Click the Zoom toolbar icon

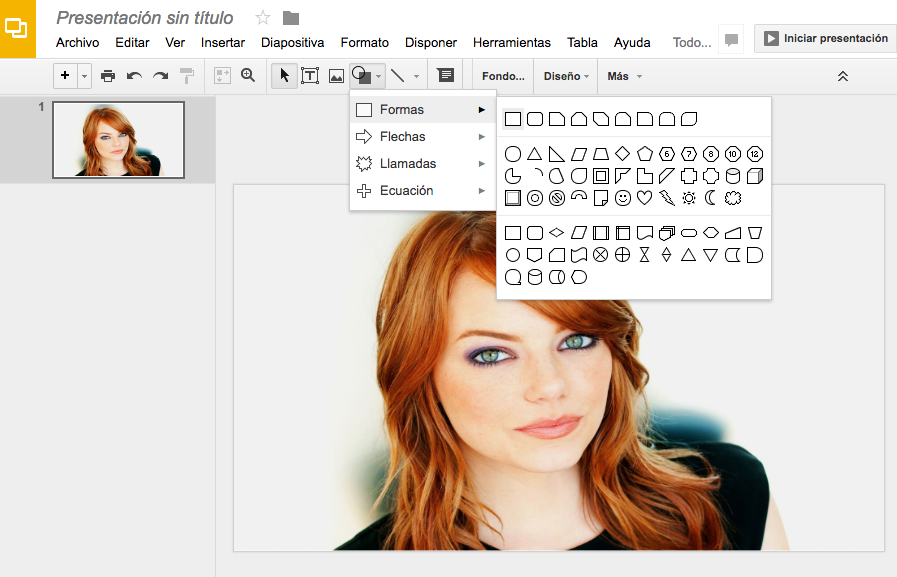click(x=247, y=75)
